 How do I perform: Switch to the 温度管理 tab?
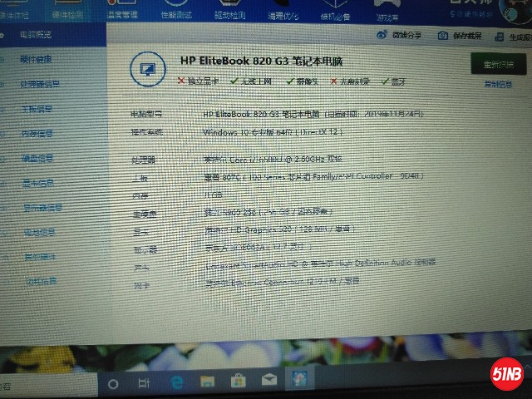tap(122, 9)
